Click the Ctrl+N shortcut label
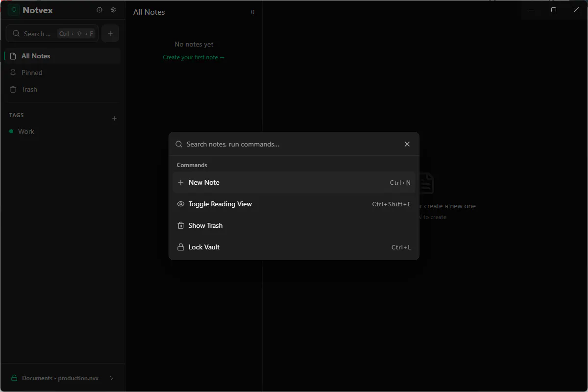The width and height of the screenshot is (588, 392). pyautogui.click(x=400, y=182)
